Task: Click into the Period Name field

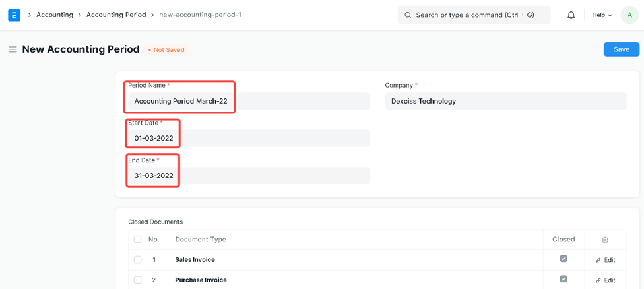Action: pyautogui.click(x=248, y=101)
